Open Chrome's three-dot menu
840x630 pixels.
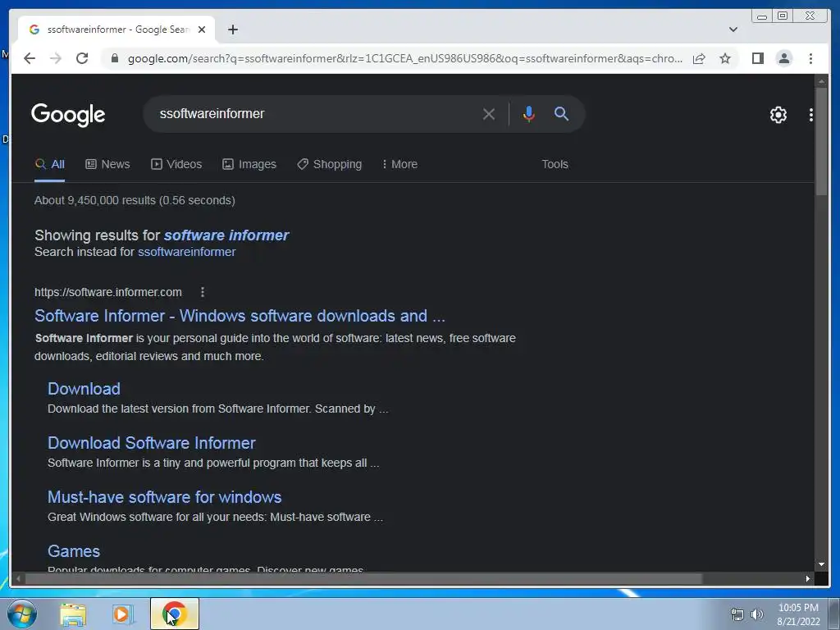[810, 58]
